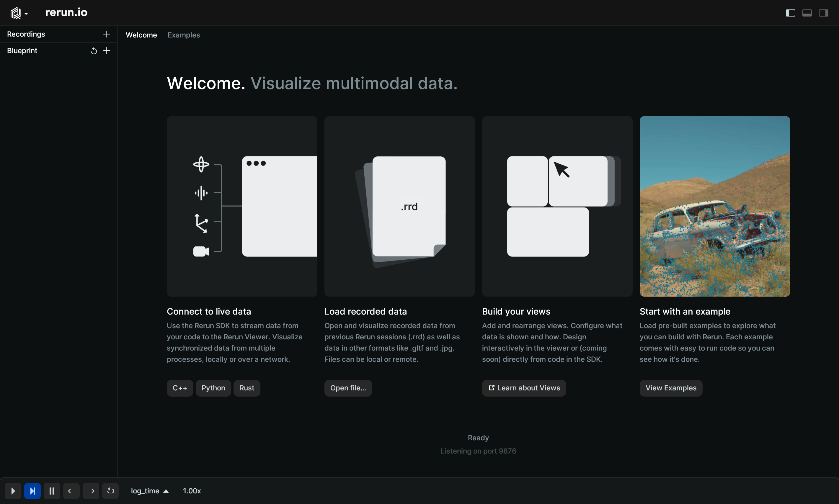
Task: Switch to the Examples tab
Action: point(184,35)
